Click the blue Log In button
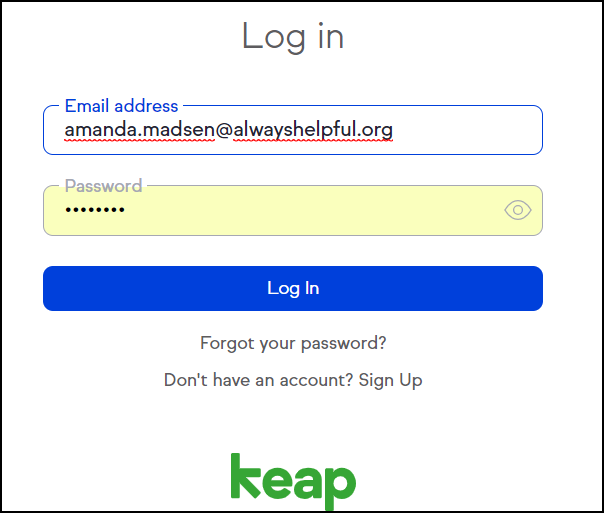This screenshot has width=604, height=513. 293,288
